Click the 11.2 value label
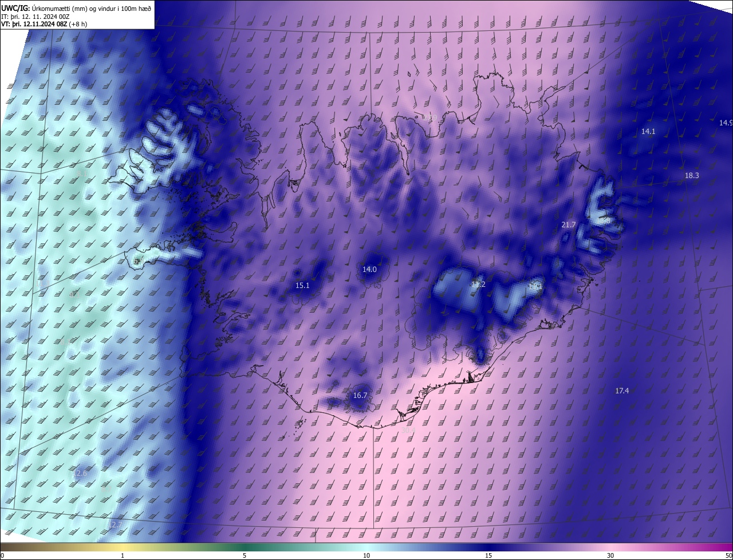The width and height of the screenshot is (733, 560). pos(478,284)
